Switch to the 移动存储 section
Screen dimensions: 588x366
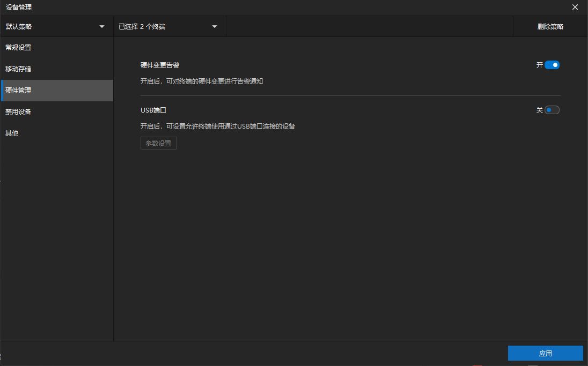tap(57, 69)
